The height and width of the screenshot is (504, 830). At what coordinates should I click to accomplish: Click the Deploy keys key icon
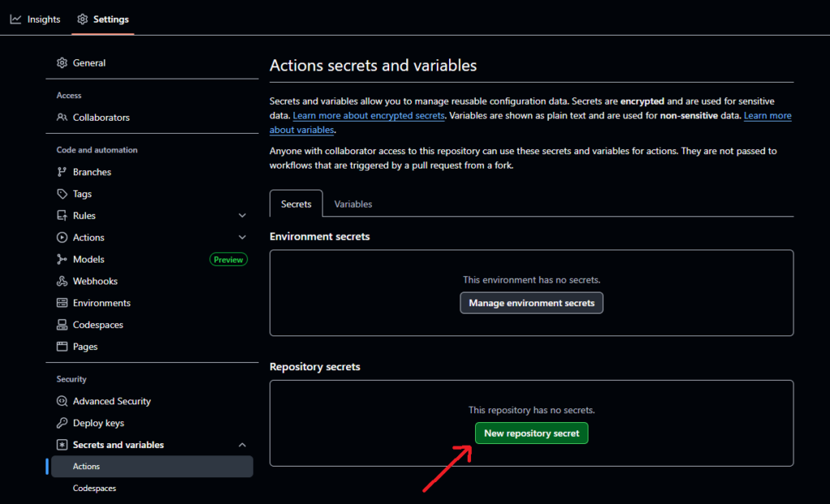tap(62, 423)
